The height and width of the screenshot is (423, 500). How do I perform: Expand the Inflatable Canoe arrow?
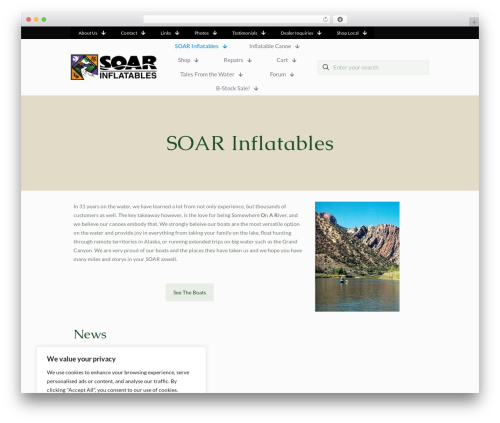click(x=297, y=46)
